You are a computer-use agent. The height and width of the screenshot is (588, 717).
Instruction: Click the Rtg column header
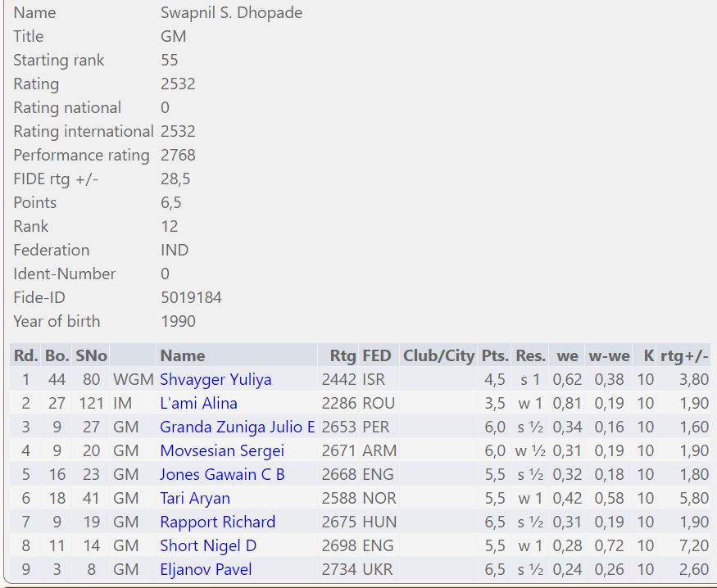click(x=343, y=356)
